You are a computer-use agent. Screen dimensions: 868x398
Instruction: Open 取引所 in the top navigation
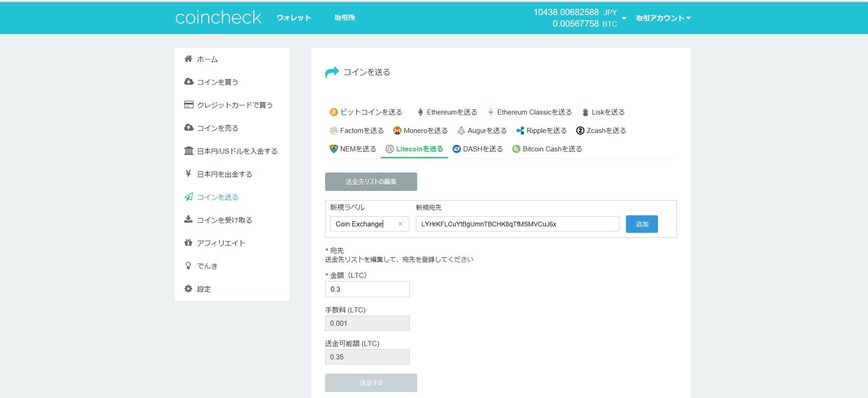pos(344,17)
